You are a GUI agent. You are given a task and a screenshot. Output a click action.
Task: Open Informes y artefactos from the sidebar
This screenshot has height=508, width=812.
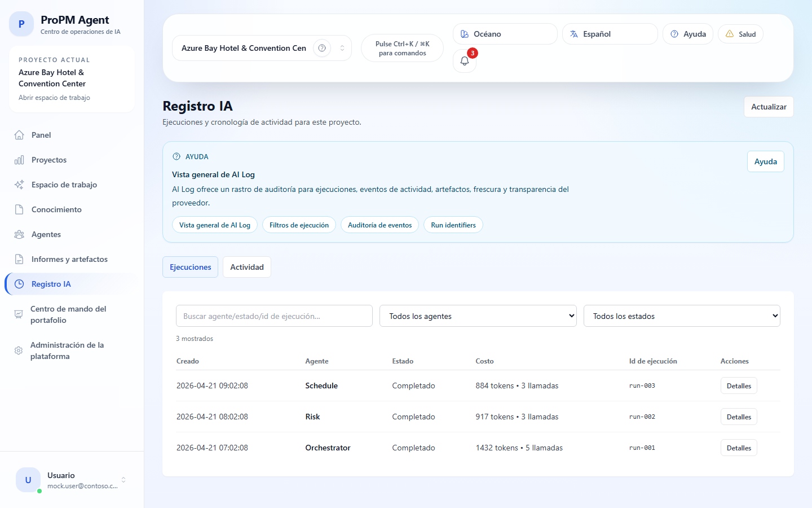[69, 259]
